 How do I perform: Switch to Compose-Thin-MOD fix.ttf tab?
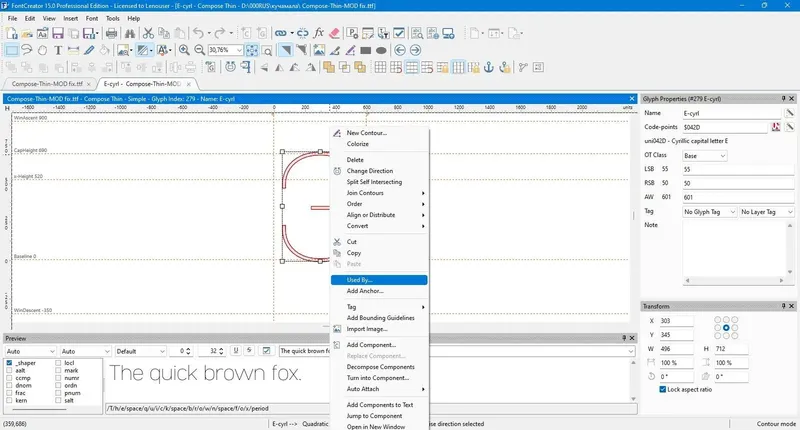pyautogui.click(x=46, y=84)
